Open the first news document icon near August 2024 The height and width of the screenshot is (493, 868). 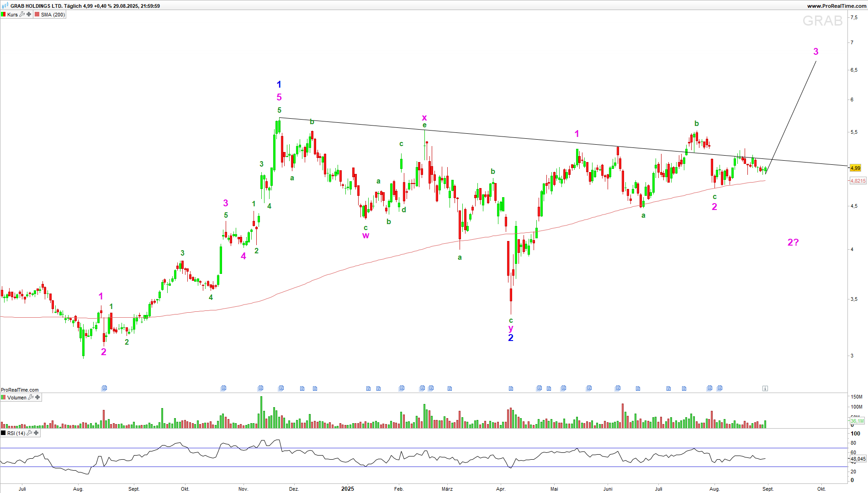point(104,388)
